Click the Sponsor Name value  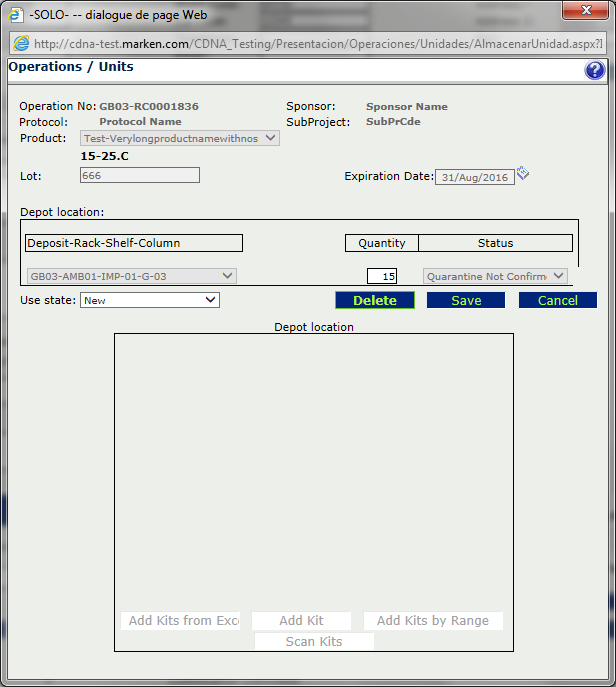[407, 106]
